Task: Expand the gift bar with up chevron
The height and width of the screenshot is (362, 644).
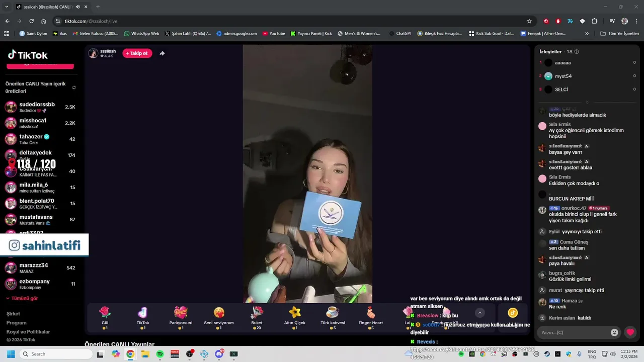Action: pyautogui.click(x=479, y=313)
